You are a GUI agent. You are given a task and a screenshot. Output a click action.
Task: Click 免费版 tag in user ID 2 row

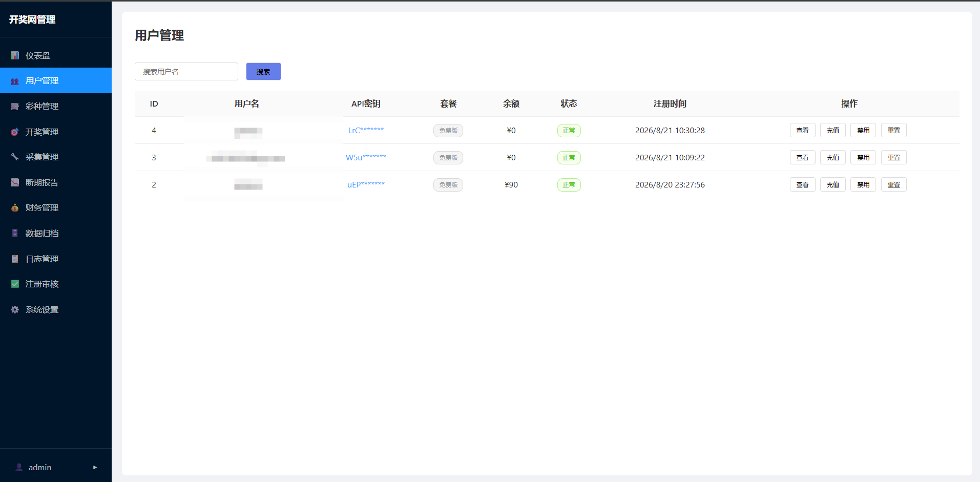tap(448, 185)
